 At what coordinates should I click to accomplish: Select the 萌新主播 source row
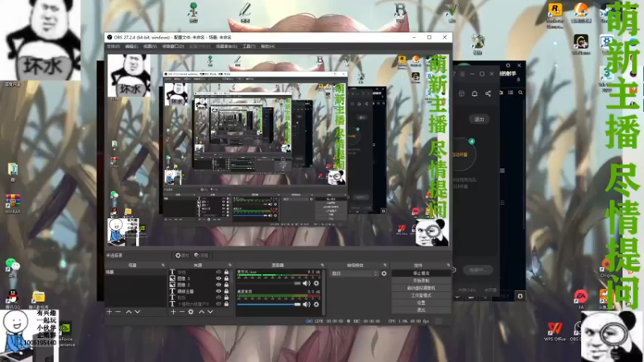point(200,291)
